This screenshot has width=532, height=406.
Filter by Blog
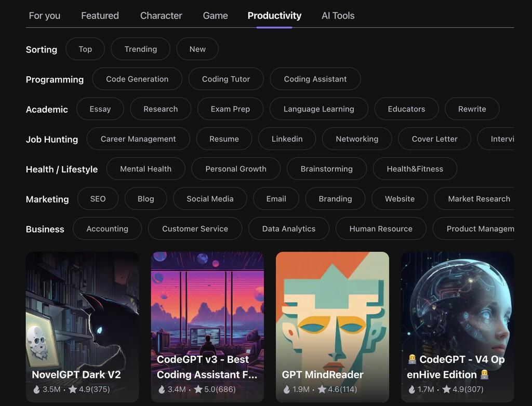coord(146,199)
